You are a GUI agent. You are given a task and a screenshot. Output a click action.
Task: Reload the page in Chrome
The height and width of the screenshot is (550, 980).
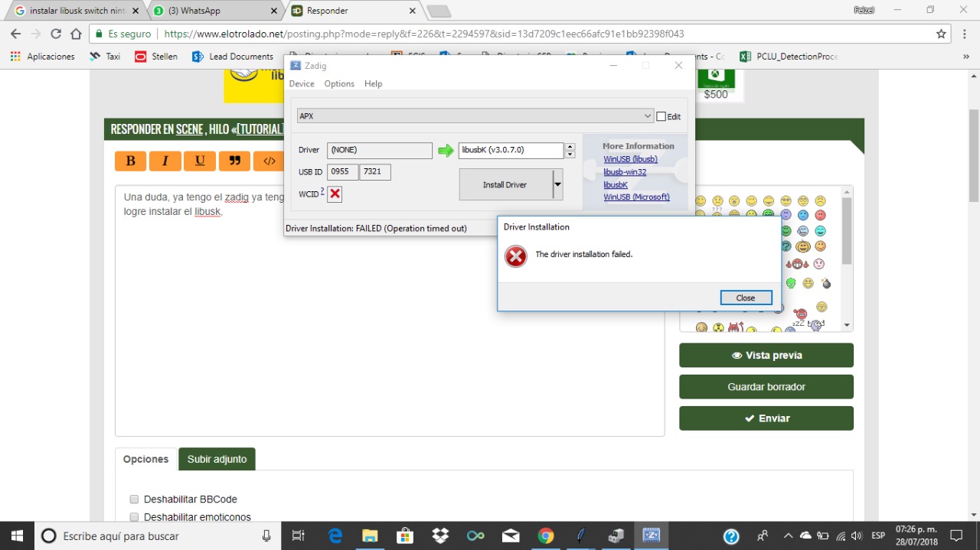[x=55, y=34]
